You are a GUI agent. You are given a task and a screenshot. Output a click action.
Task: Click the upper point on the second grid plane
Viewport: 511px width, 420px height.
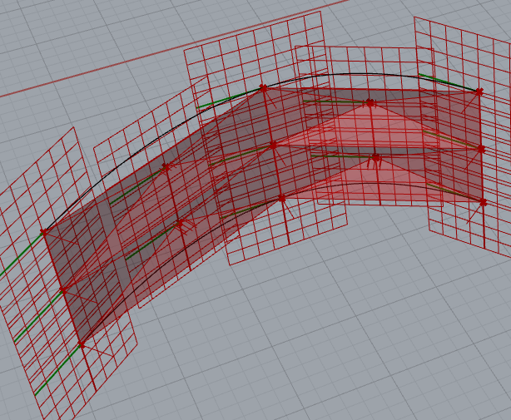click(x=165, y=168)
